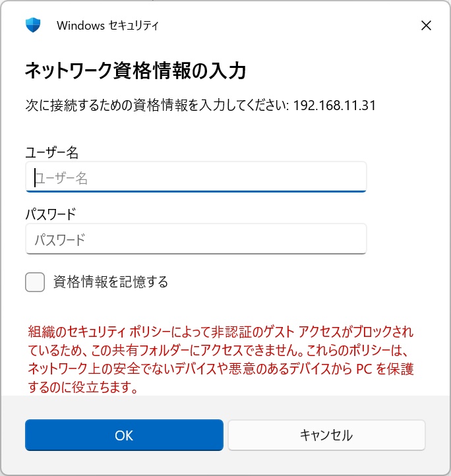The height and width of the screenshot is (476, 451).
Task: Click the ユーザー名 label above the field
Action: pos(52,152)
